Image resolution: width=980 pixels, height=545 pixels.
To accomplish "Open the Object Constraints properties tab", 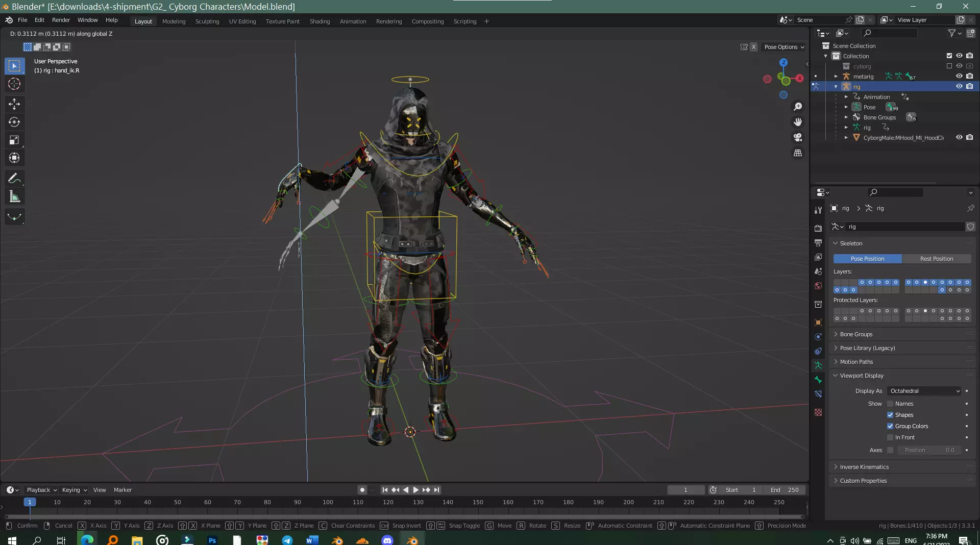I will [818, 351].
